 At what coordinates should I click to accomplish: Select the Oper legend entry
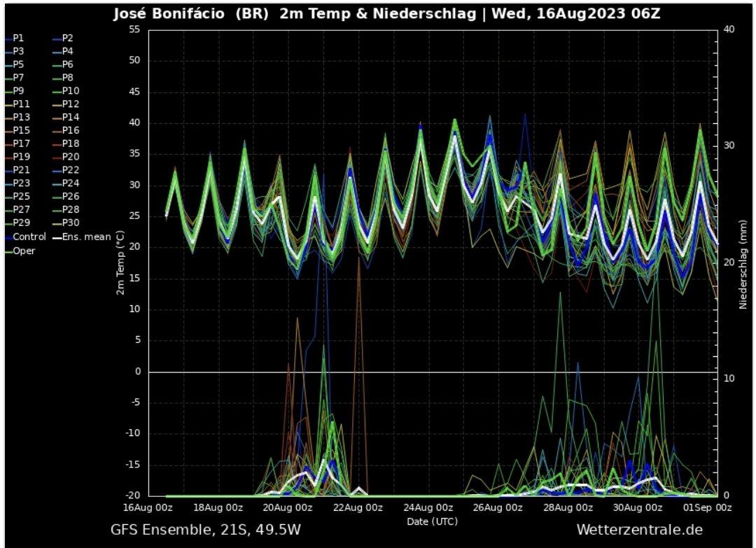[x=20, y=251]
